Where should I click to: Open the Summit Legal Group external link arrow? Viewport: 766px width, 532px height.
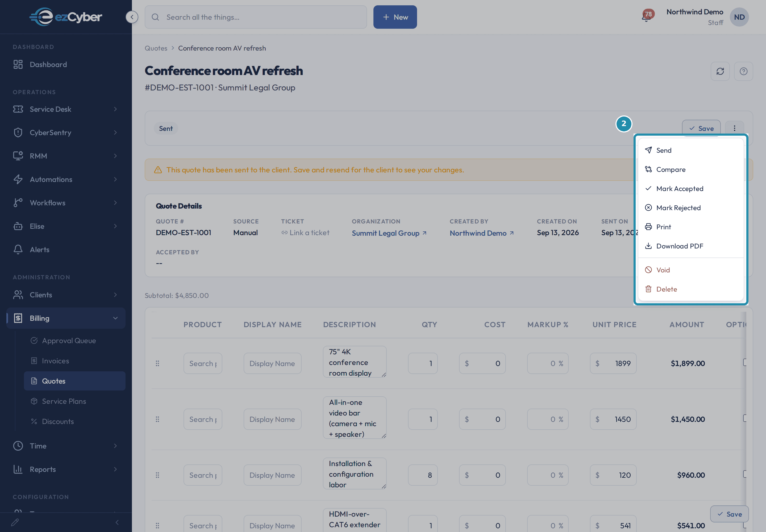click(424, 233)
